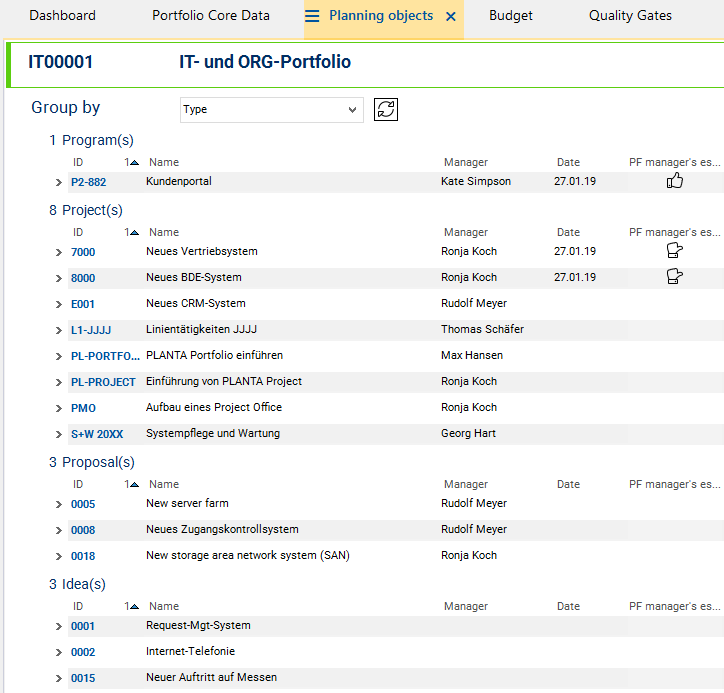Open project link 8000
724x693 pixels.
83,278
